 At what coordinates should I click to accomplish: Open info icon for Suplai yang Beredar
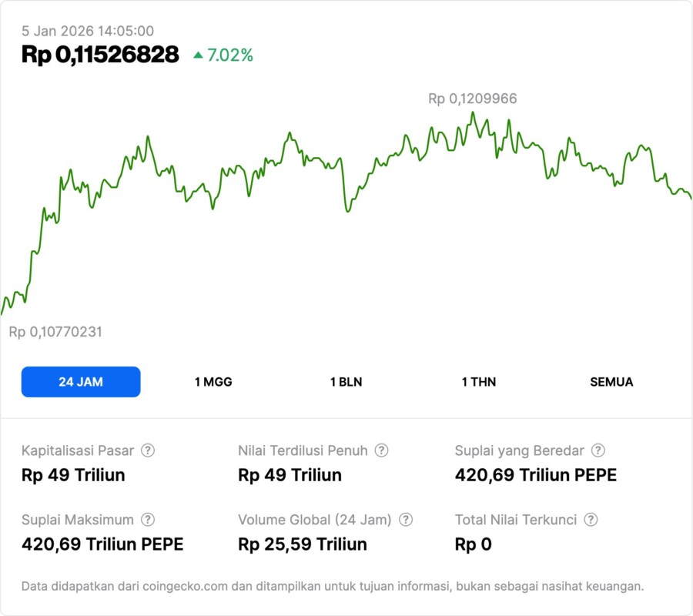pyautogui.click(x=598, y=450)
